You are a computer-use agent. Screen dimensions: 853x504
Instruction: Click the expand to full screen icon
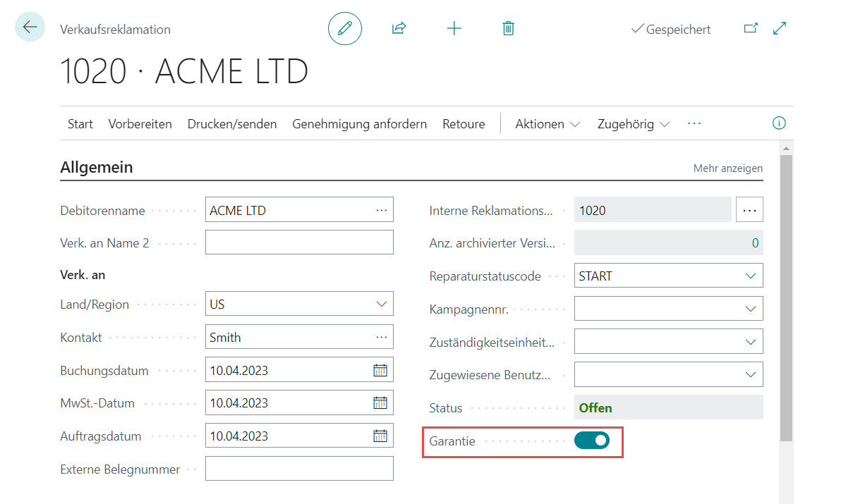click(780, 28)
